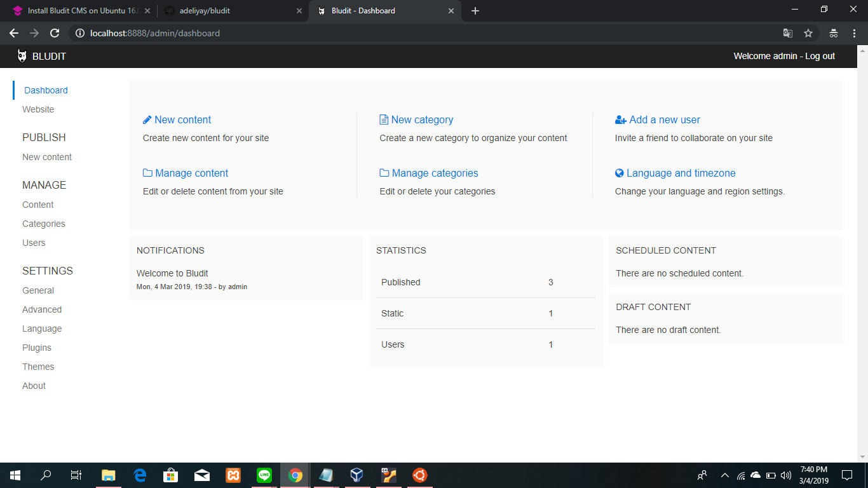
Task: Open Website from the sidebar
Action: click(x=38, y=109)
